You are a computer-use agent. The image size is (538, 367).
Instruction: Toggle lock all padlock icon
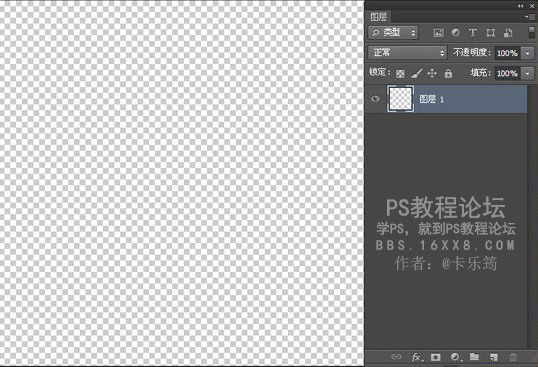click(x=448, y=73)
